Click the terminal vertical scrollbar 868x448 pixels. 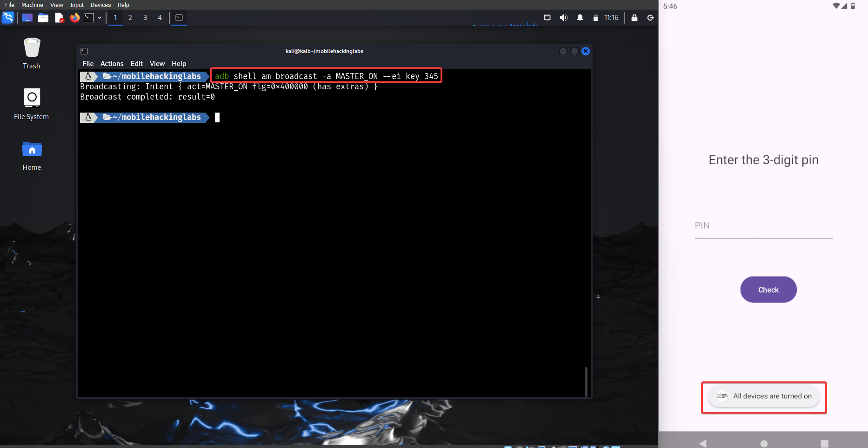[x=586, y=381]
